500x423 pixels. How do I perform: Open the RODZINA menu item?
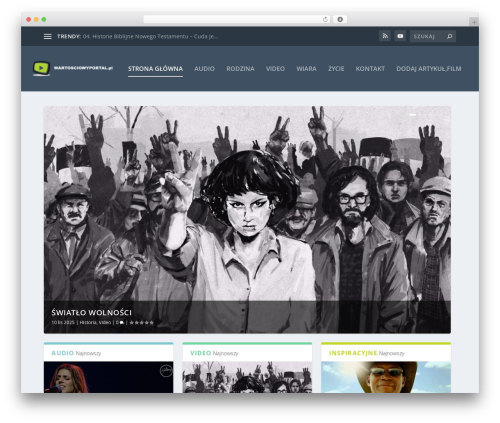240,69
